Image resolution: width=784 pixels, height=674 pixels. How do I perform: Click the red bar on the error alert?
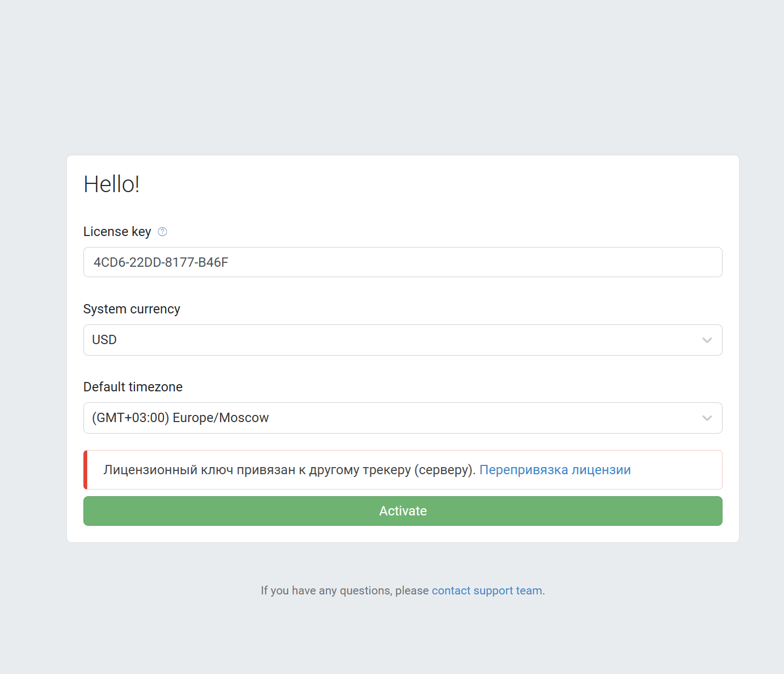[x=86, y=470]
